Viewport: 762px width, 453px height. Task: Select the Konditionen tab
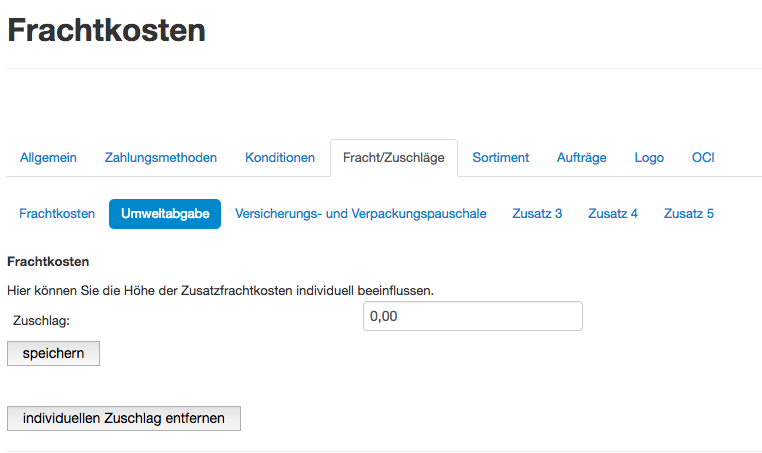pyautogui.click(x=280, y=158)
